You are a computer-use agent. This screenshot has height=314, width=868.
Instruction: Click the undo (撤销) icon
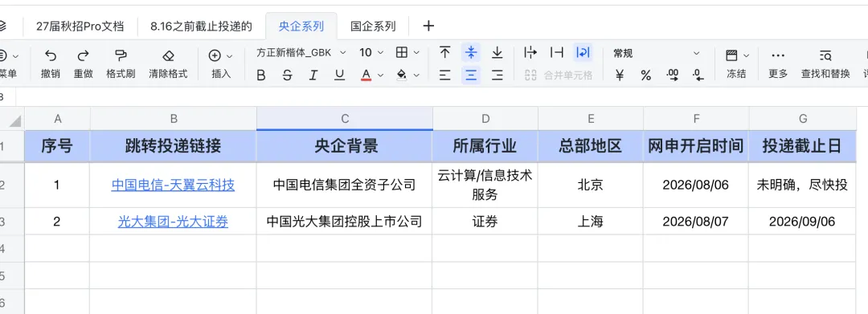(51, 55)
